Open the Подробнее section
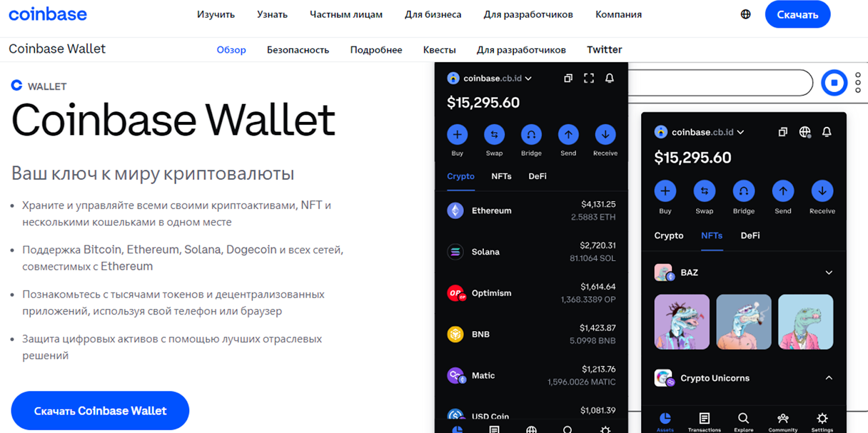This screenshot has height=433, width=868. click(376, 50)
